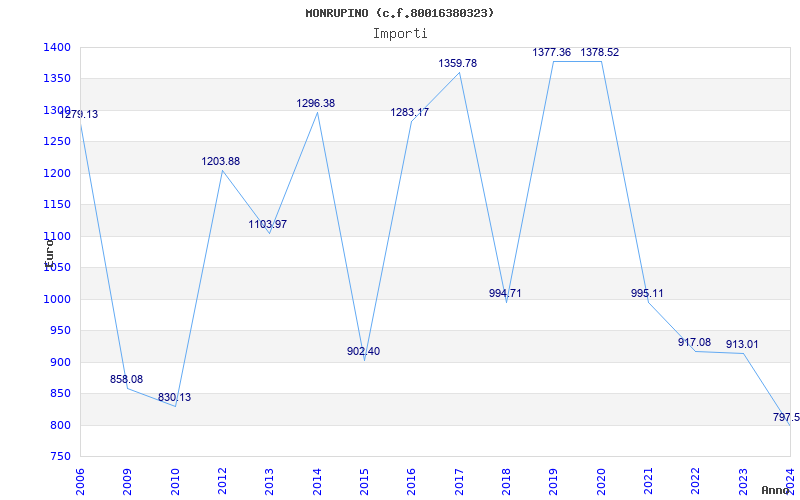The image size is (800, 500).
Task: Select data label 902.40
Action: click(363, 351)
